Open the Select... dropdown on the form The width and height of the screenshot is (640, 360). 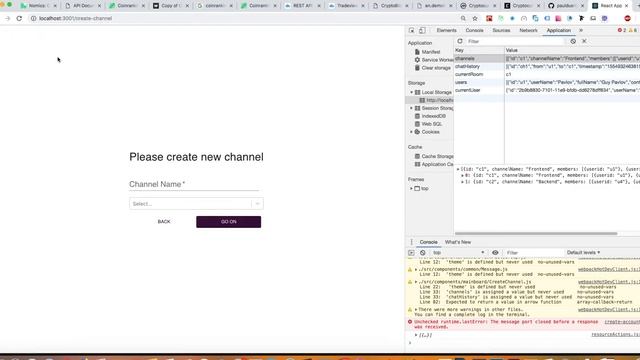point(196,204)
